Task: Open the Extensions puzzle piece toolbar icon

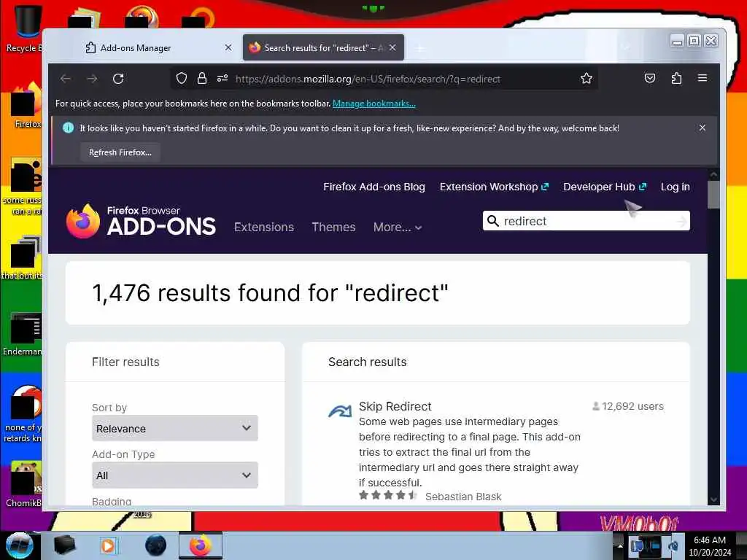Action: pos(676,78)
